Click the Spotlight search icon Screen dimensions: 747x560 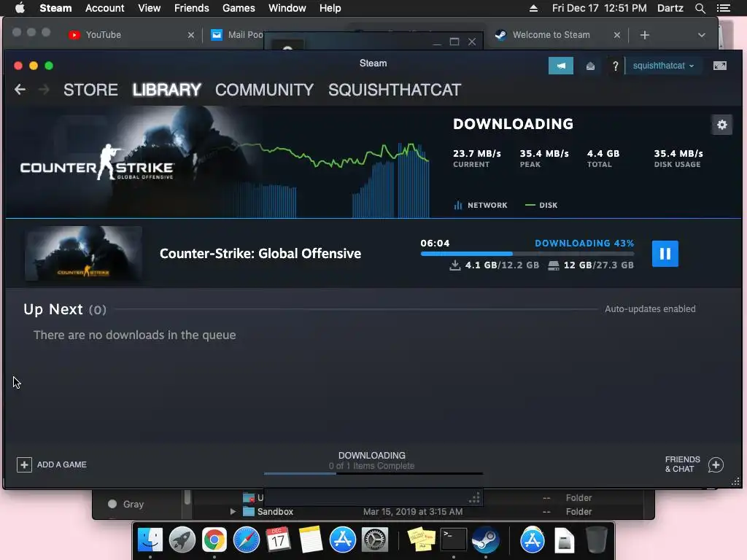point(700,8)
